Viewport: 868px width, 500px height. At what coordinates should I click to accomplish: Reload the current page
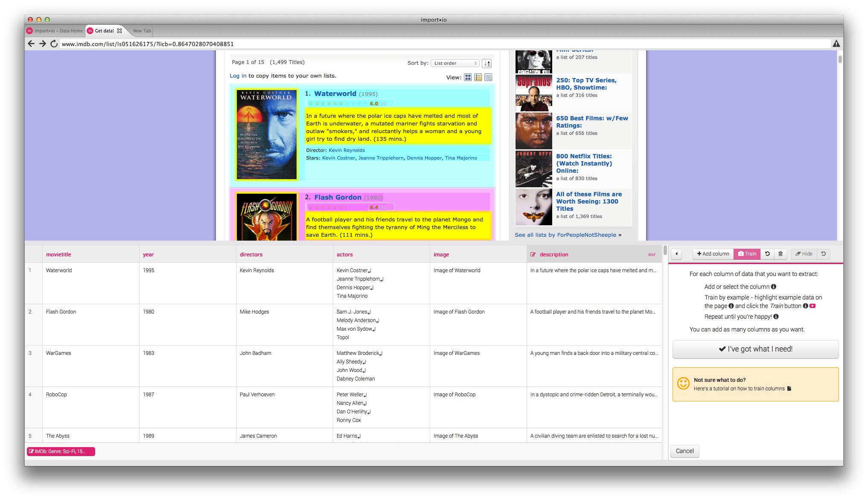54,44
